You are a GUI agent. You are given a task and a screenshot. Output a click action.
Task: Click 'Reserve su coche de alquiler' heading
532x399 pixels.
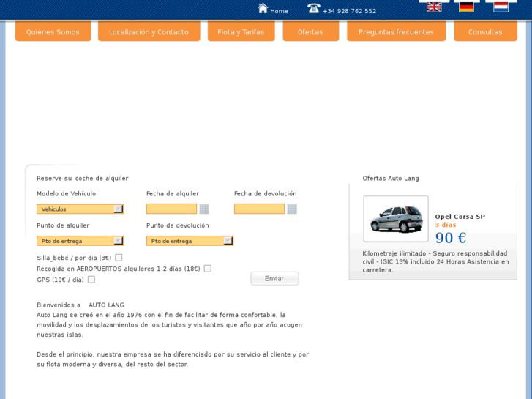click(x=83, y=179)
